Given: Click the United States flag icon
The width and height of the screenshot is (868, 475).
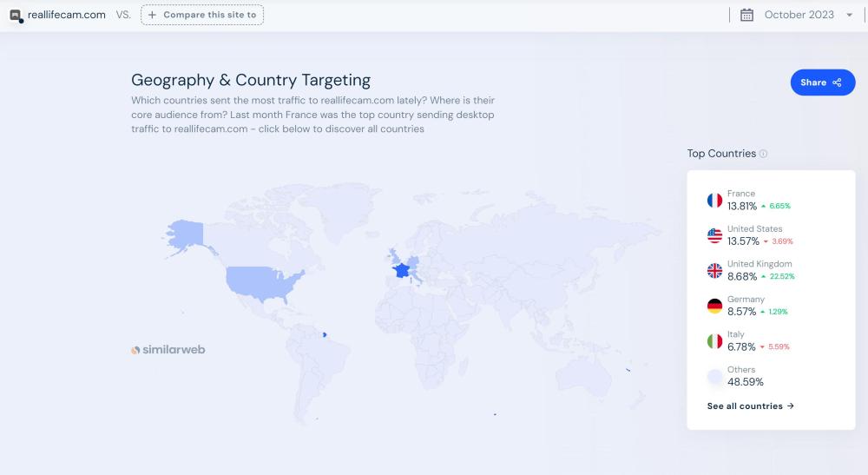Looking at the screenshot, I should (714, 235).
